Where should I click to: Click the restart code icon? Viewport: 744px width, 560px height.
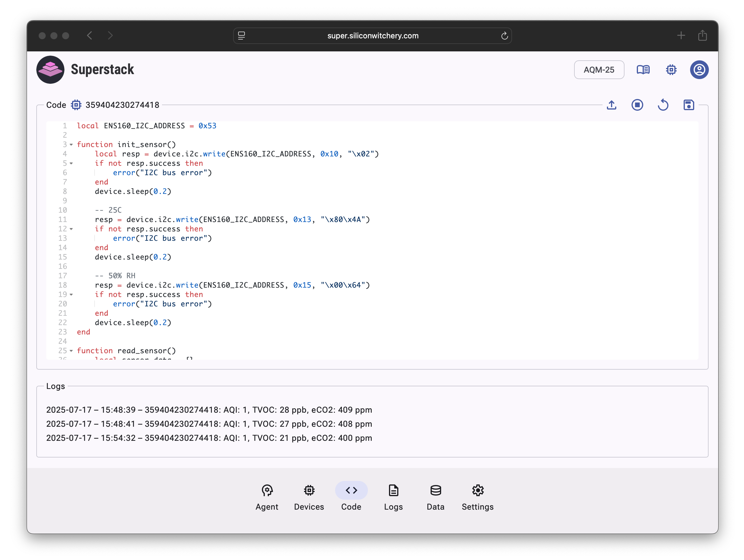pos(663,105)
